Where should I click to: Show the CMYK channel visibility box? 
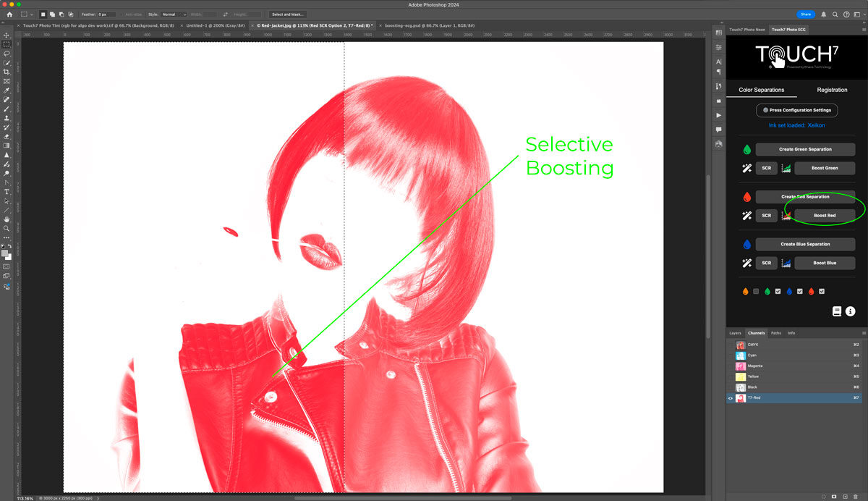pyautogui.click(x=731, y=345)
